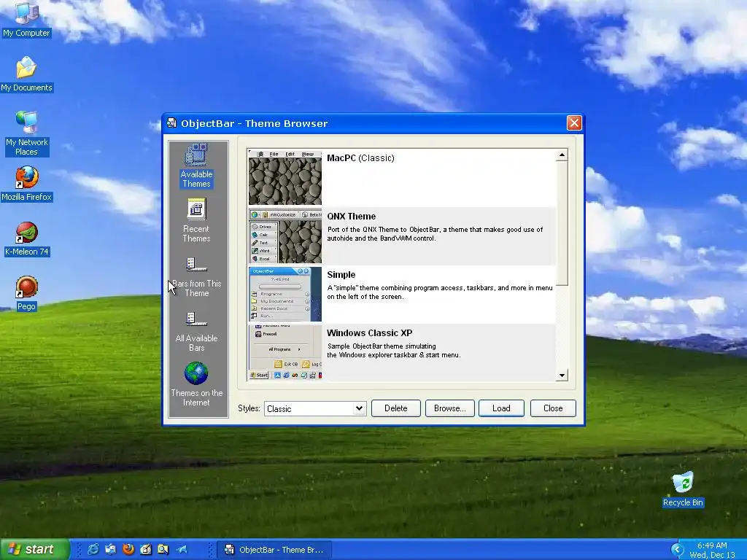Click ObjectBar Theme Browser taskbar button
The height and width of the screenshot is (560, 747).
coord(274,550)
